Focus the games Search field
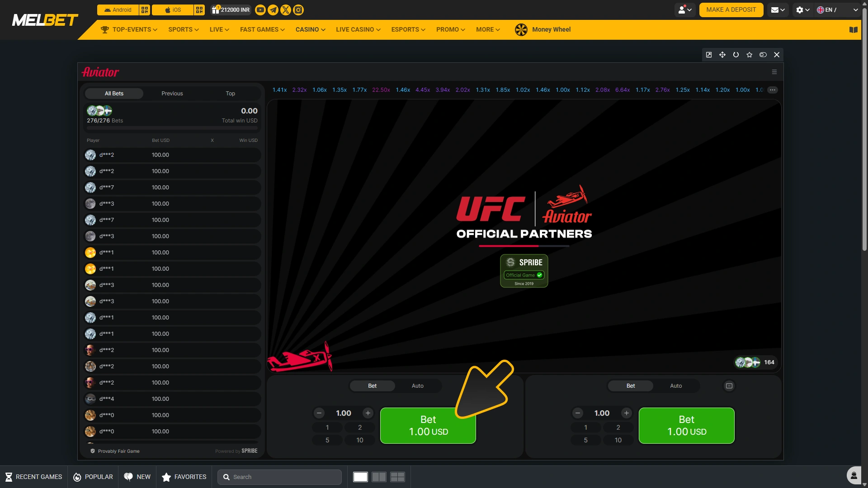The image size is (868, 488). (x=279, y=477)
